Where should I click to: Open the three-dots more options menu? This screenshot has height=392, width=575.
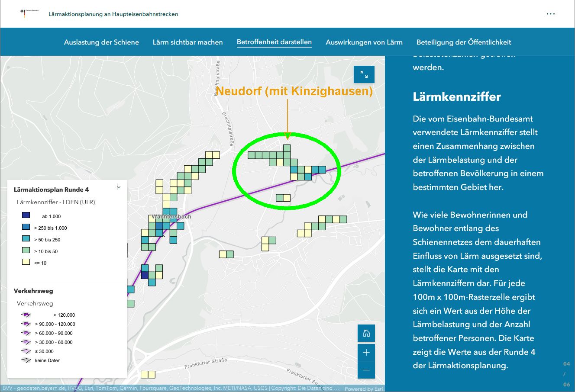point(551,14)
